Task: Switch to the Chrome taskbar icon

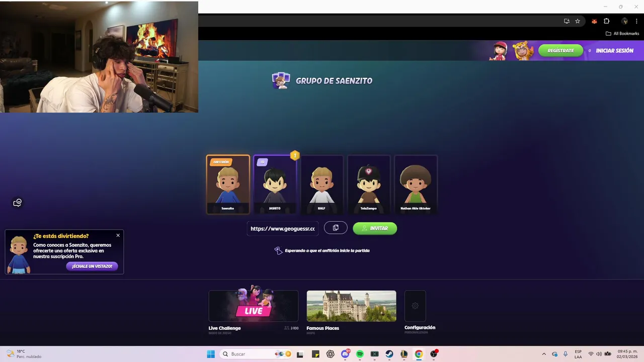Action: 419,354
